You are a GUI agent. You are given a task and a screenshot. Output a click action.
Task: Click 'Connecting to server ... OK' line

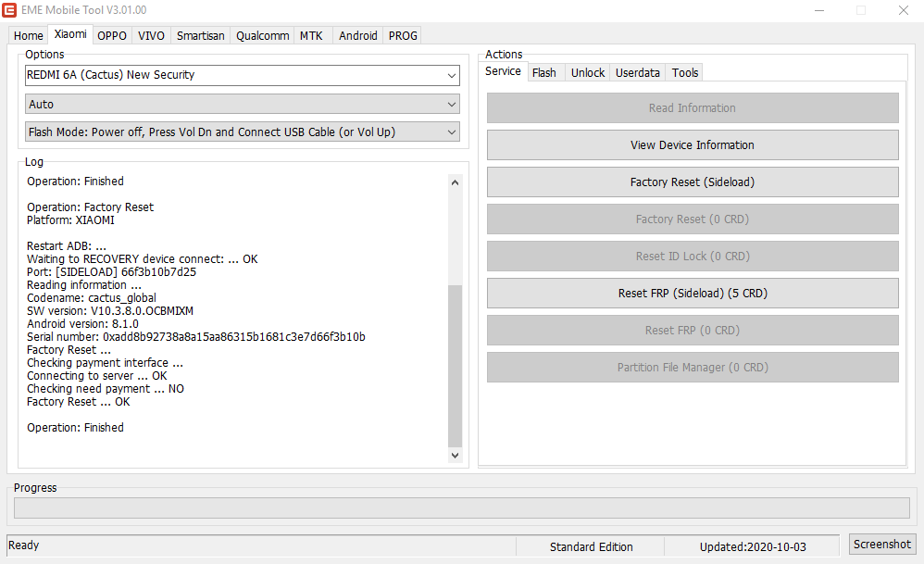(96, 375)
